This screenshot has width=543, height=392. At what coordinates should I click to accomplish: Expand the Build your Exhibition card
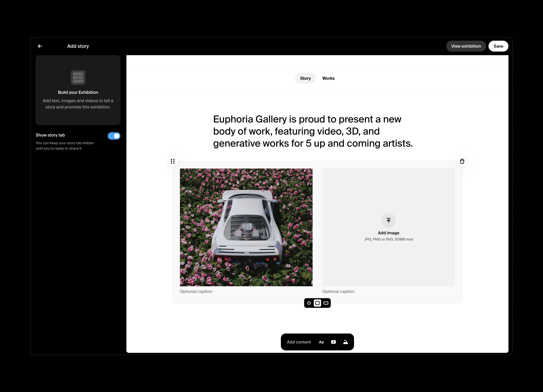78,90
